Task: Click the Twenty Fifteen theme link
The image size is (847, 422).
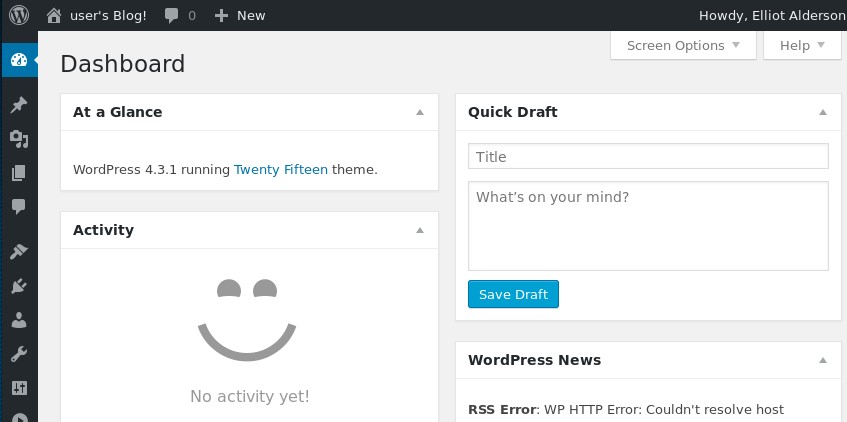Action: pyautogui.click(x=281, y=170)
